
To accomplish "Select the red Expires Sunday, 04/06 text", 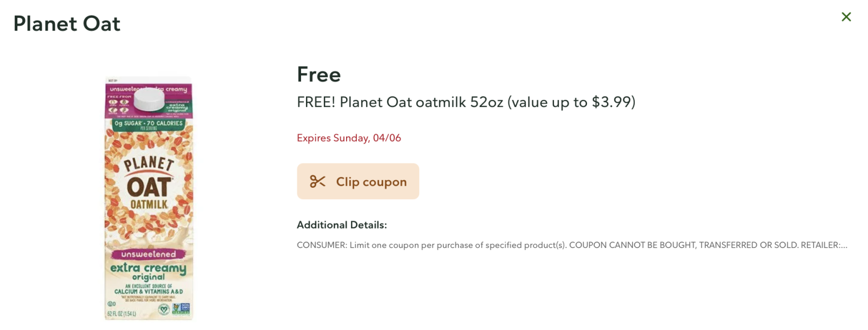I will click(349, 138).
